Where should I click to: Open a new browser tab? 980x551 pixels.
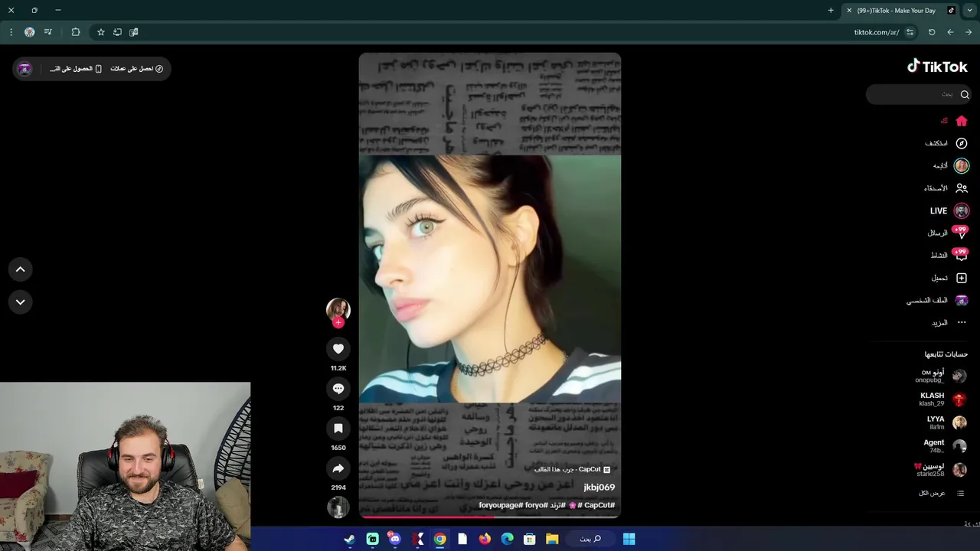click(831, 11)
